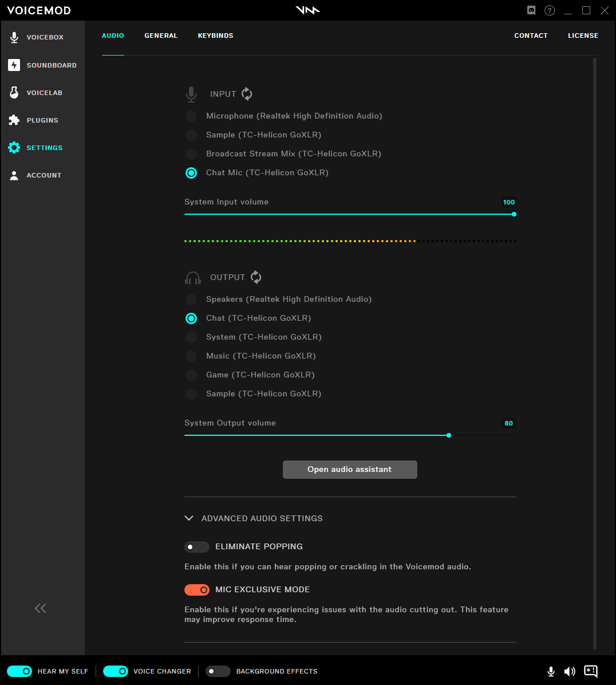
Task: Refresh the input device list
Action: 247,94
